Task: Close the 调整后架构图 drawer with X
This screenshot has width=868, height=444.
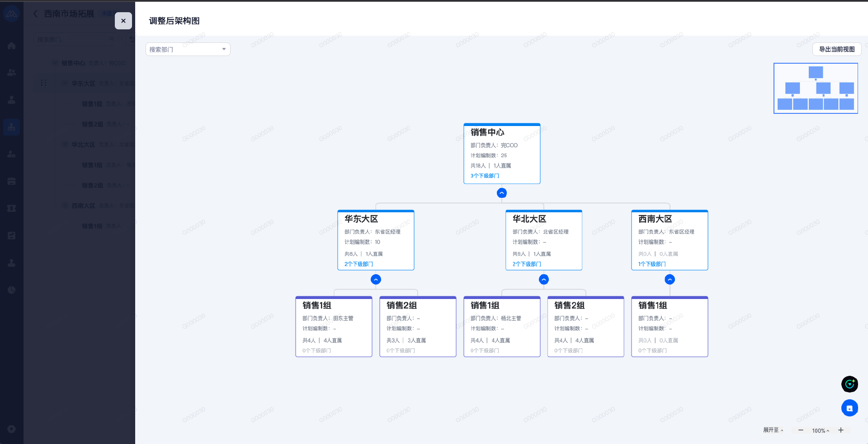Action: (x=123, y=21)
